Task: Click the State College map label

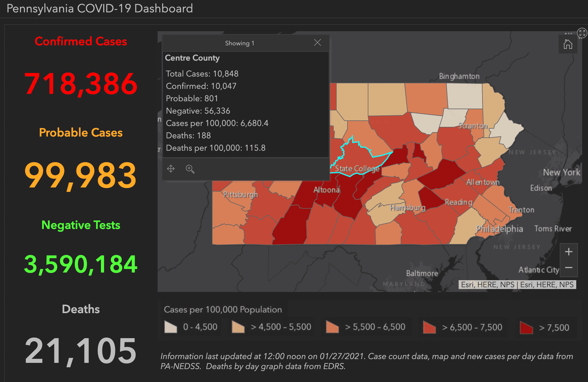Action: click(x=357, y=169)
